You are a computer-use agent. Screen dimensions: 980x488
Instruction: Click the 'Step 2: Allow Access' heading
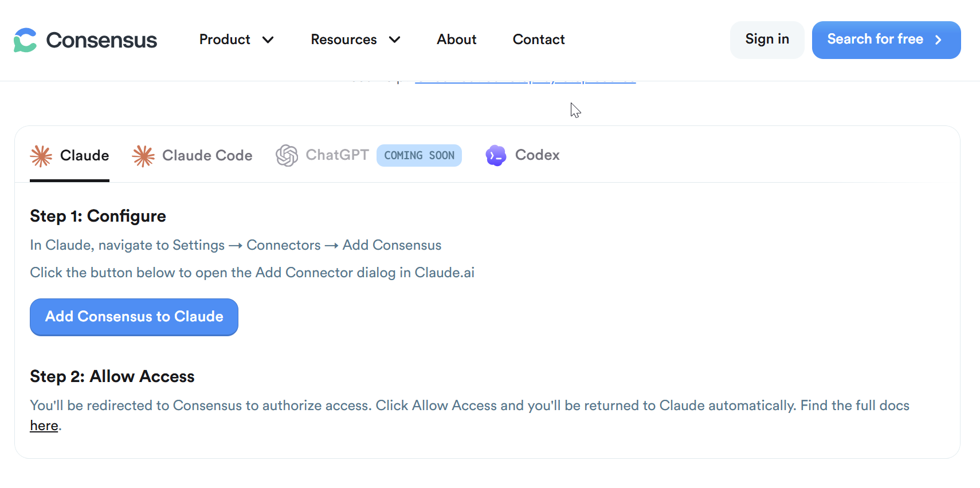[x=112, y=376]
